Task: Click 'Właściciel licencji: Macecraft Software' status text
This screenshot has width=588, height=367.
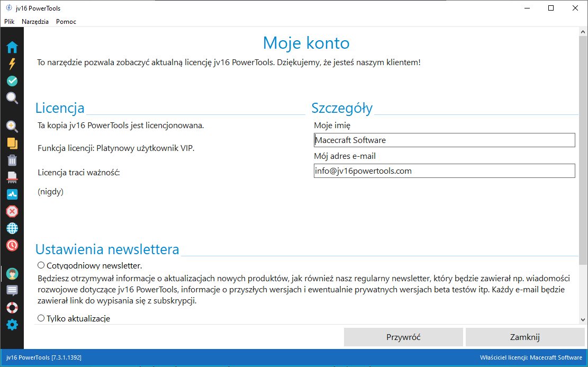Action: tap(531, 357)
